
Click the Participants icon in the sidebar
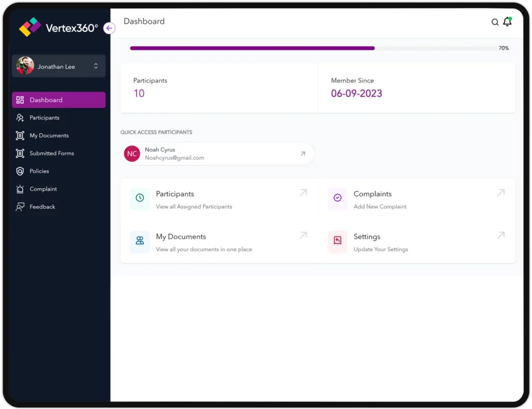click(19, 117)
